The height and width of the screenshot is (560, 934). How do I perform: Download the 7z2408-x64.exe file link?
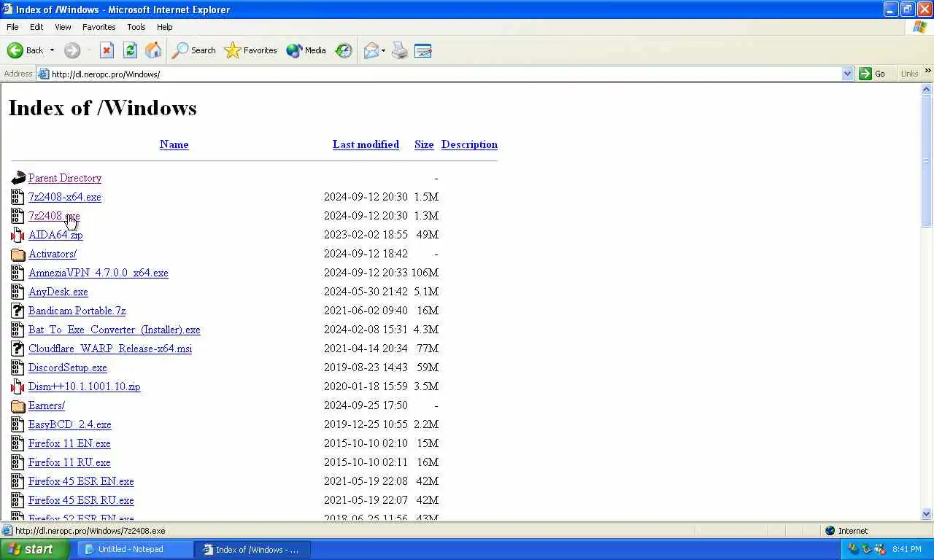pos(65,197)
